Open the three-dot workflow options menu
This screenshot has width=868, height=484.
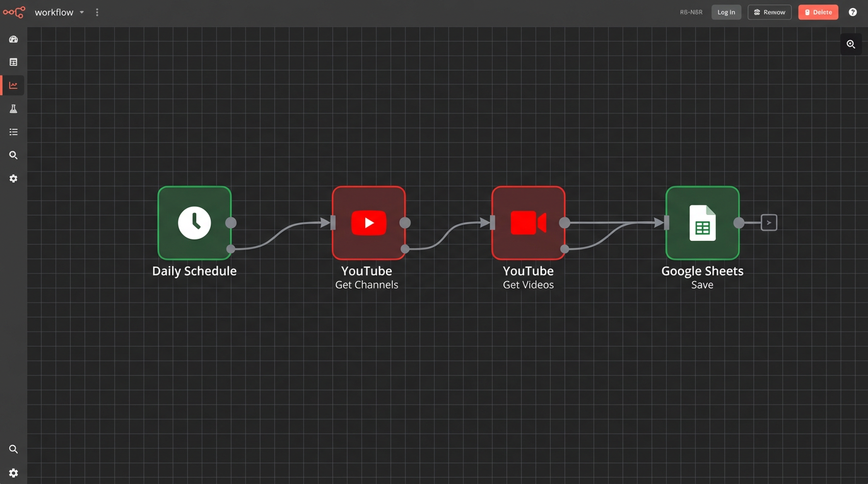[97, 12]
